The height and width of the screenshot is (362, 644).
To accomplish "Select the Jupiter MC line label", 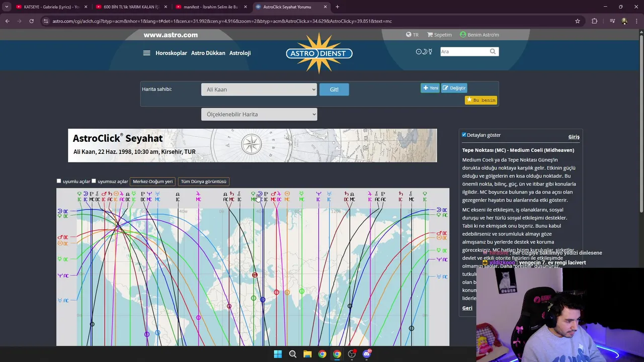I will (x=198, y=197).
